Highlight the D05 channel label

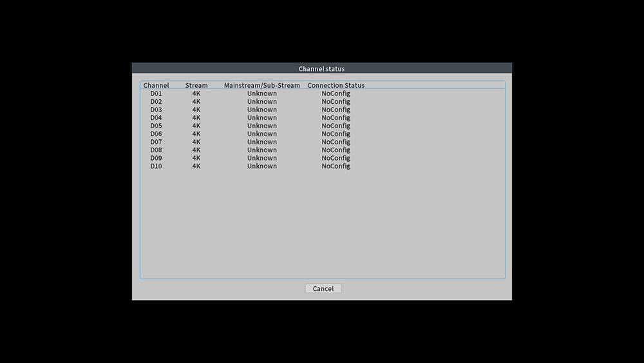pos(156,126)
